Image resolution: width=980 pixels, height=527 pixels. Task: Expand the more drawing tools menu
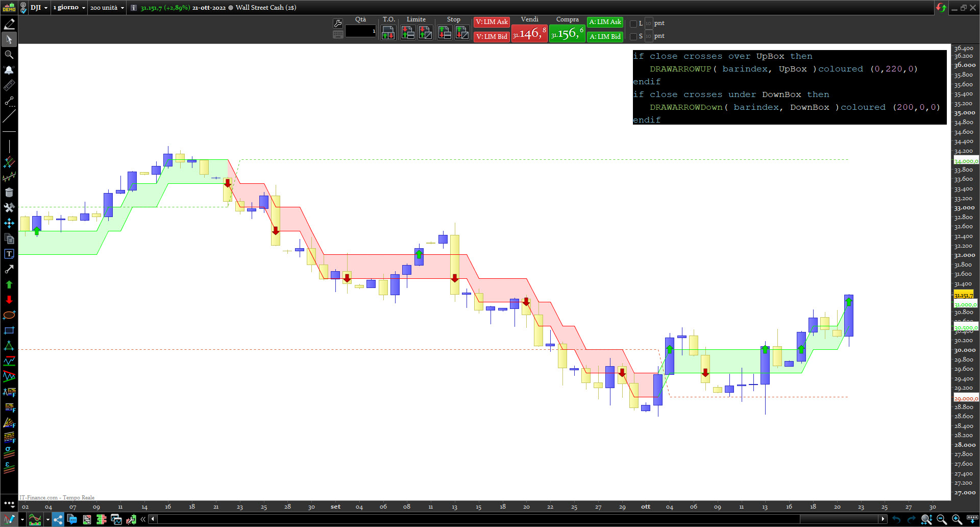pos(9,504)
